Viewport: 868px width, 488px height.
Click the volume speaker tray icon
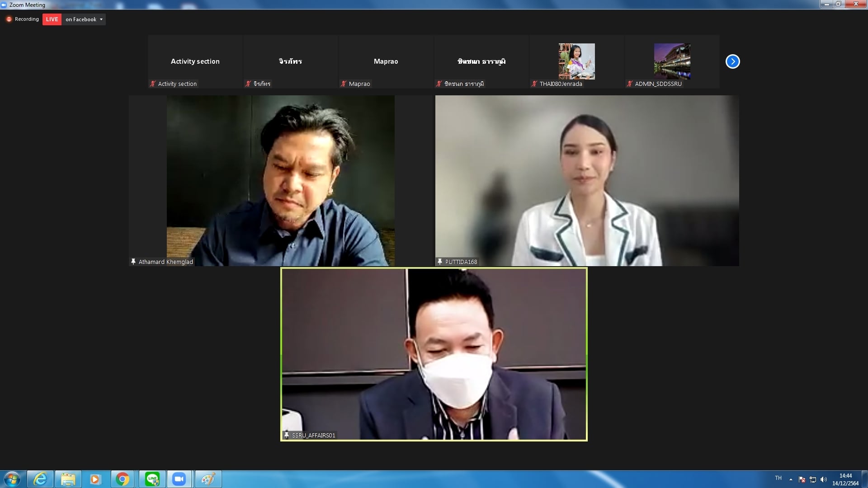point(823,479)
